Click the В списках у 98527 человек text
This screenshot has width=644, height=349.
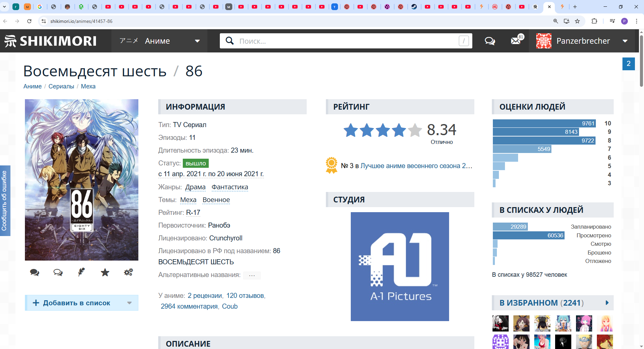click(x=530, y=275)
